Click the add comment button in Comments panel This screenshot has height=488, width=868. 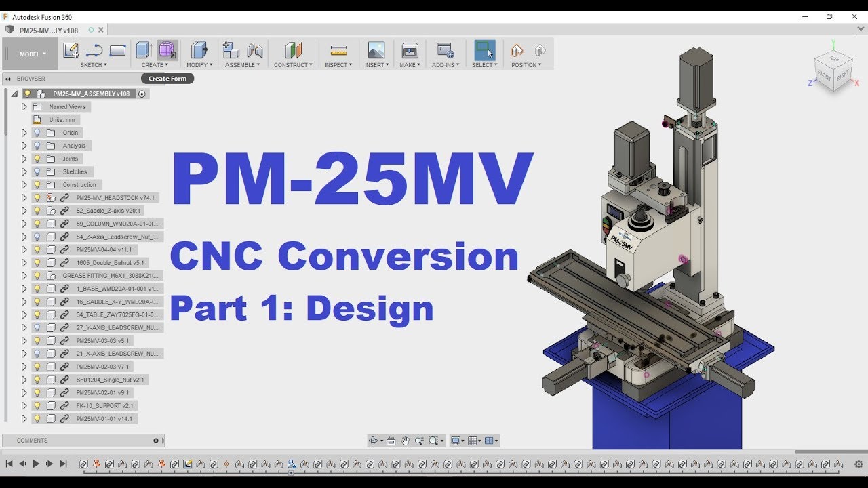point(155,441)
